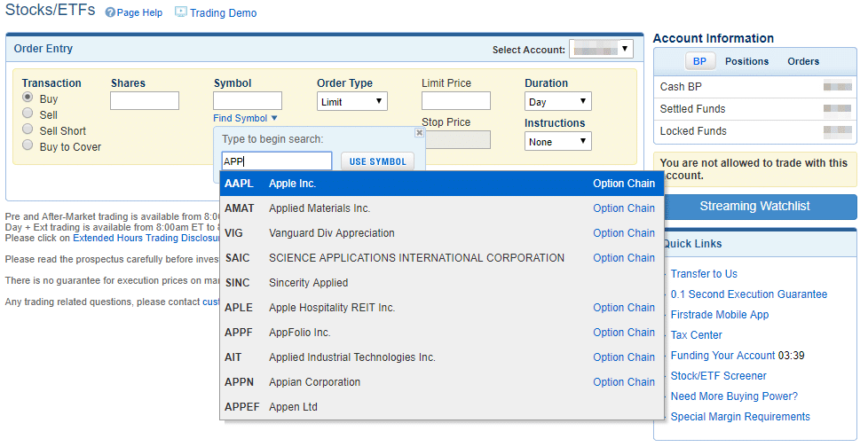
Task: Open the Order Type dropdown
Action: coord(352,101)
